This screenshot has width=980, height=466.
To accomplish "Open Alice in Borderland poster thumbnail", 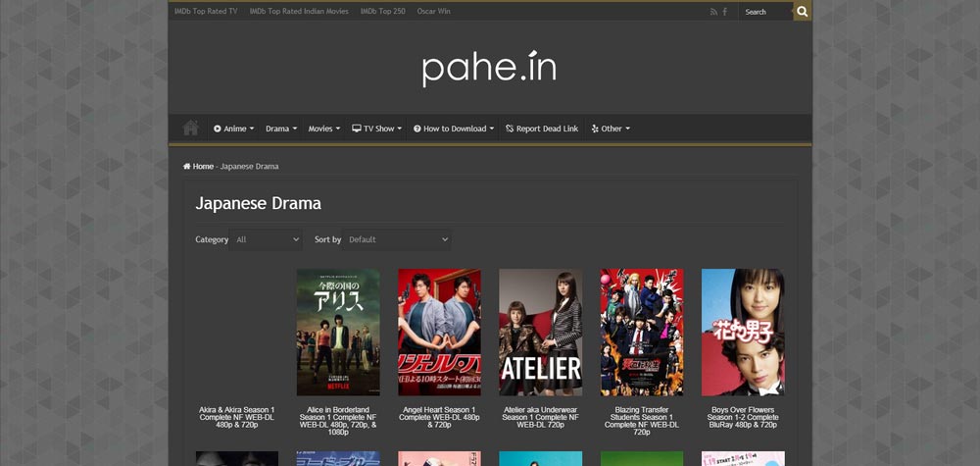I will [338, 333].
